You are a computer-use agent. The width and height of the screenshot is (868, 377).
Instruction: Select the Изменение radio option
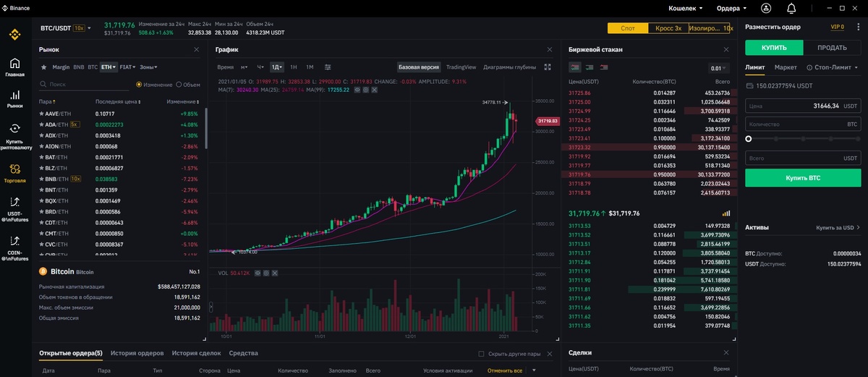click(x=139, y=85)
